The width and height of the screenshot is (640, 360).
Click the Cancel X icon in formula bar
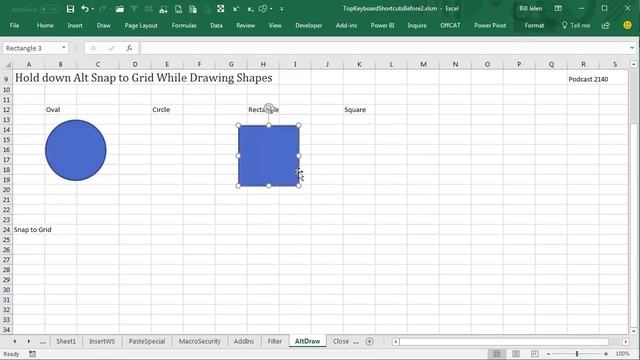(93, 48)
